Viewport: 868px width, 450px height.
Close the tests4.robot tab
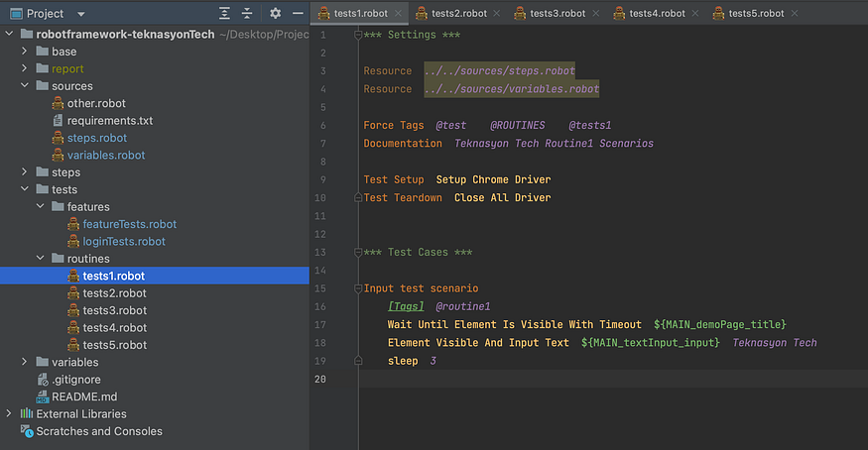[695, 13]
